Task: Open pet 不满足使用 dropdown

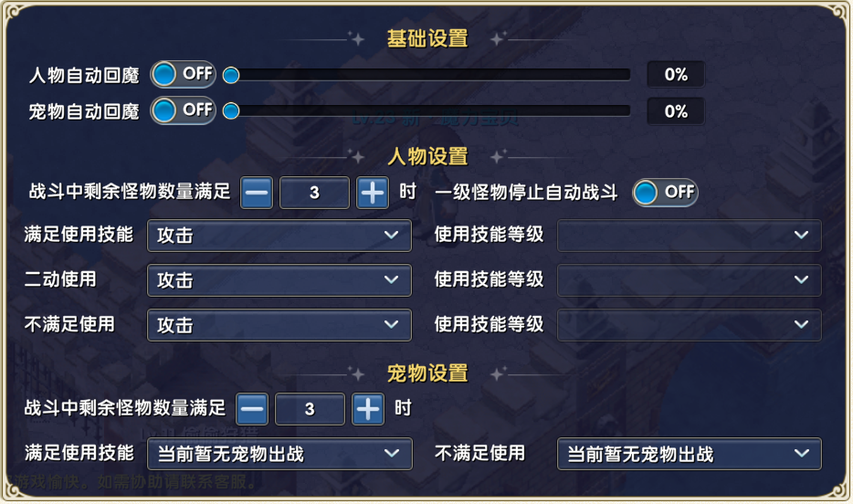Action: [x=689, y=454]
